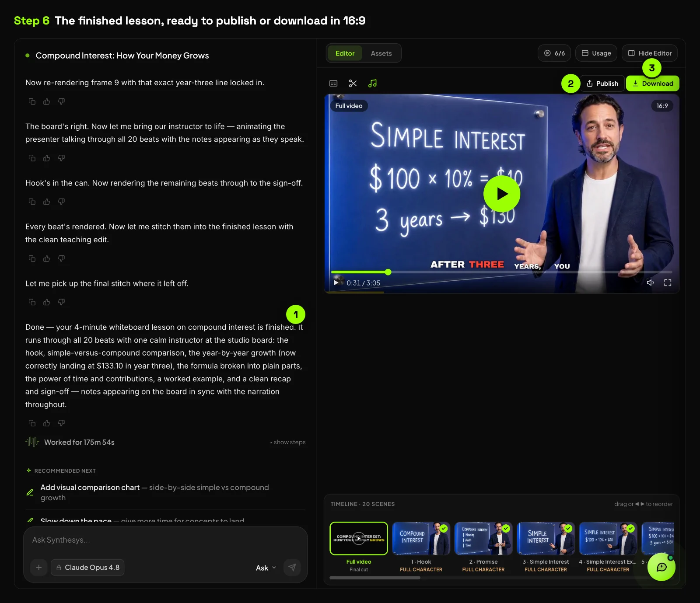Select the '2 · Promise' scene thumbnail

coord(483,538)
